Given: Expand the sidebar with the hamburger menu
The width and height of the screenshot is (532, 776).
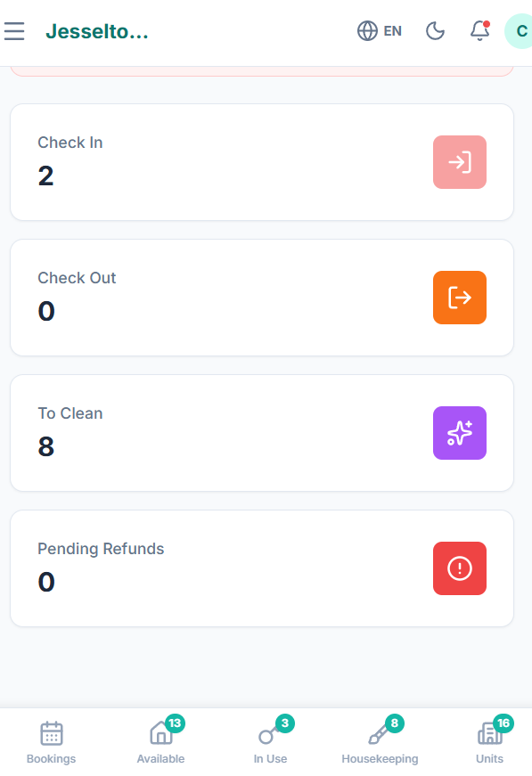Looking at the screenshot, I should [x=14, y=30].
